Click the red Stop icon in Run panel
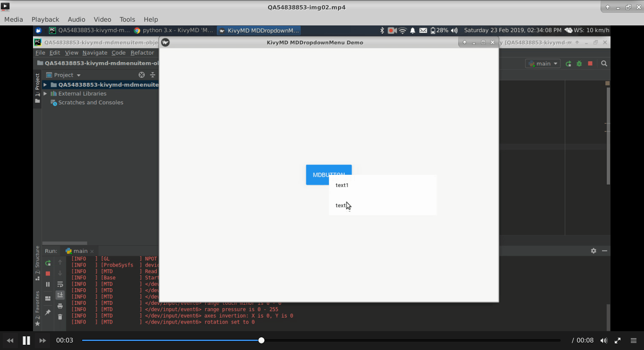644x350 pixels. point(48,273)
